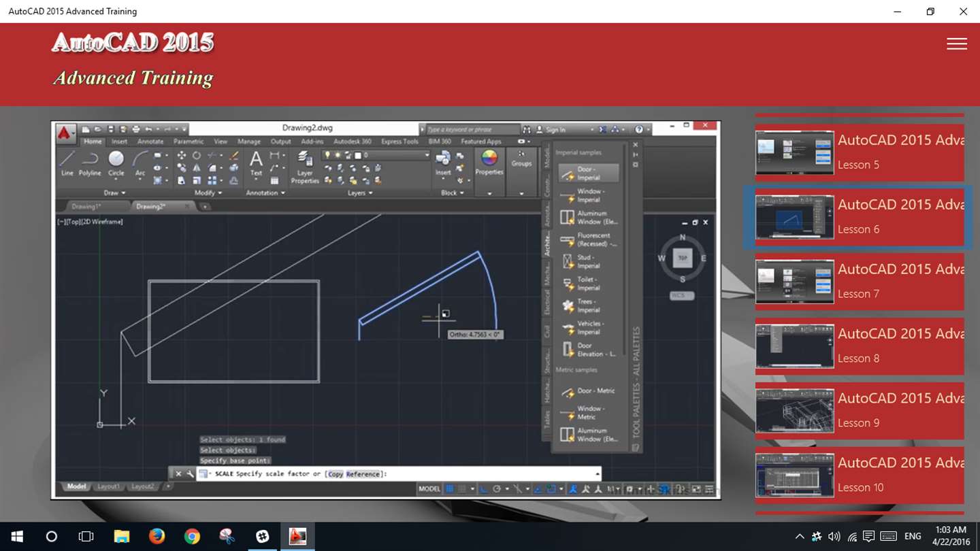Viewport: 980px width, 551px height.
Task: Select the Circle tool in the ribbon
Action: (116, 163)
